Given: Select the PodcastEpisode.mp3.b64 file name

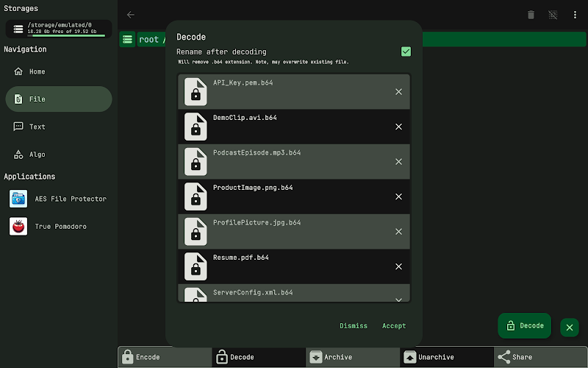Looking at the screenshot, I should coord(257,152).
